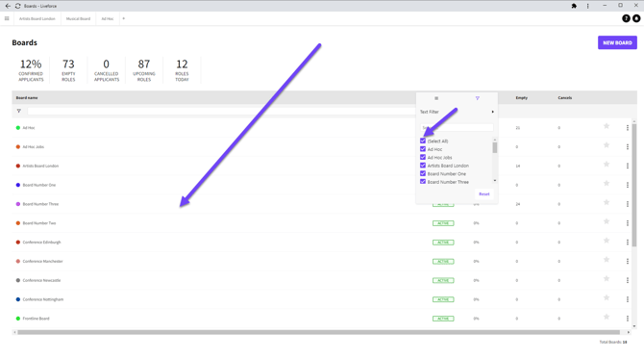Click the Board Number Three purple dot

point(18,204)
